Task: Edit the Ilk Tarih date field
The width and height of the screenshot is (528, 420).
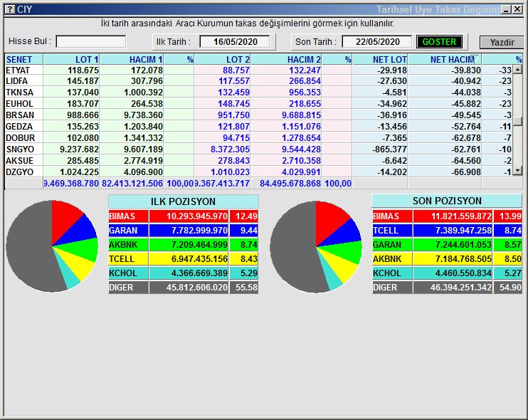Action: pyautogui.click(x=235, y=42)
